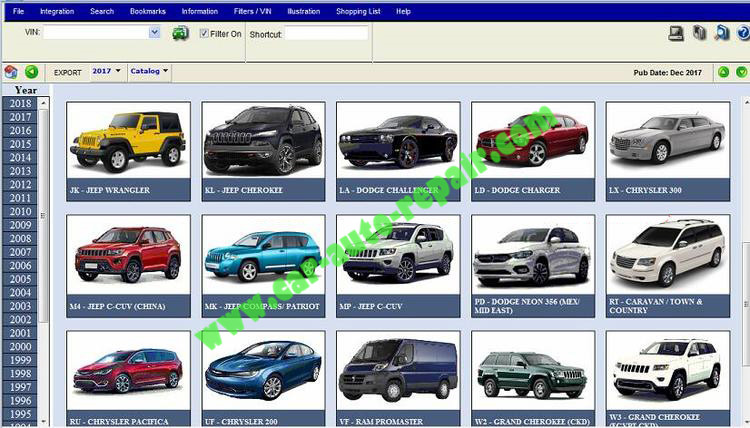Click the green up arrow beside Pub Date
This screenshot has height=428, width=750.
723,72
